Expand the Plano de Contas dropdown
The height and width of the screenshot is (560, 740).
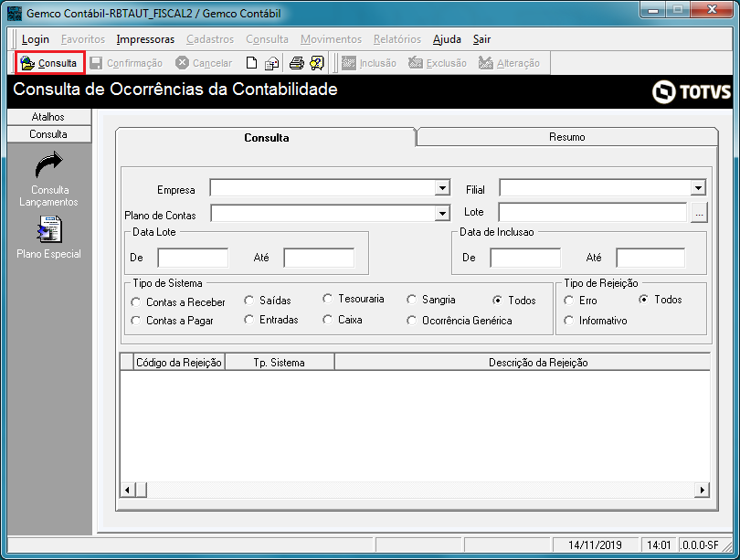[x=442, y=213]
